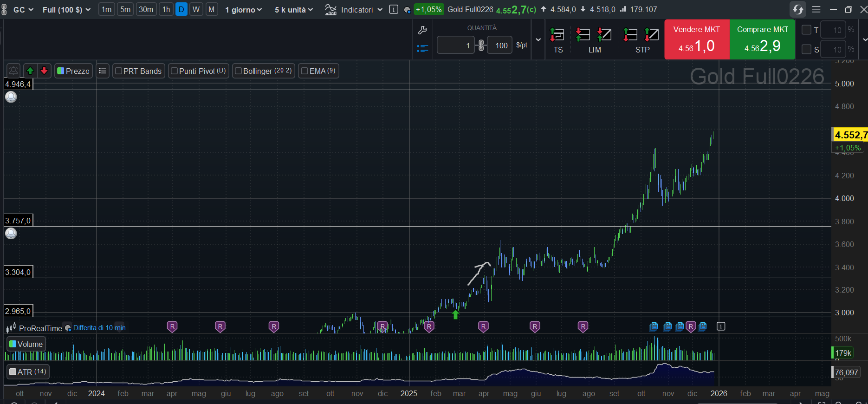Open the GC symbol dropdown
The height and width of the screenshot is (404, 868).
click(23, 10)
